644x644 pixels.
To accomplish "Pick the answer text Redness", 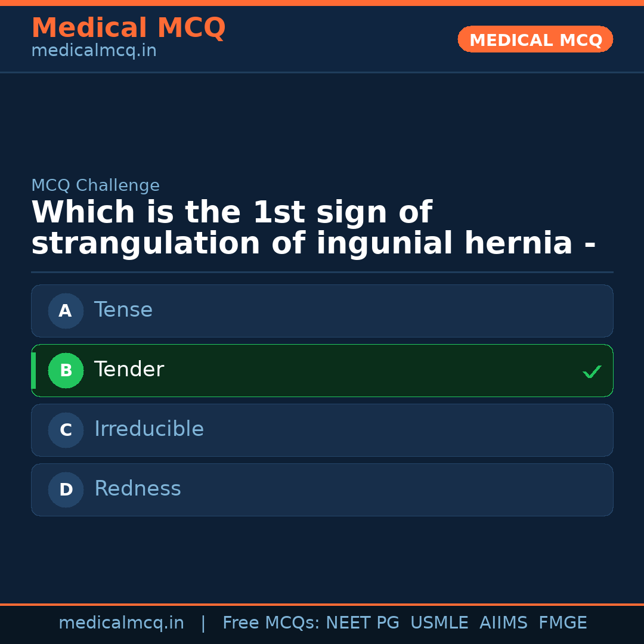I will click(137, 489).
